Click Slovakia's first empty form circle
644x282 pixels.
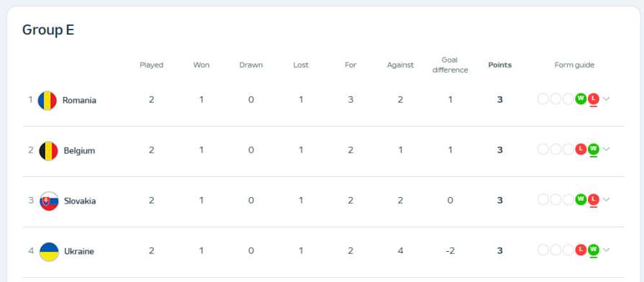[543, 199]
